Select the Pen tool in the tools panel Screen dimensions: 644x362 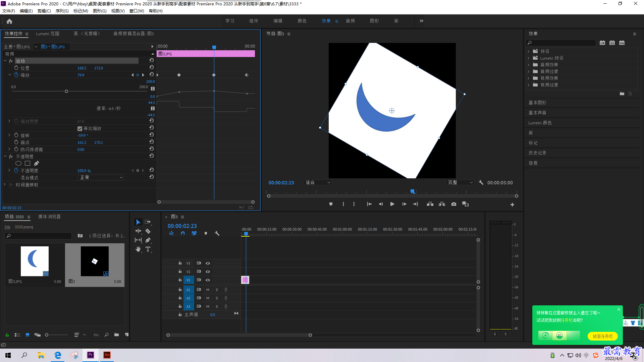tap(148, 240)
